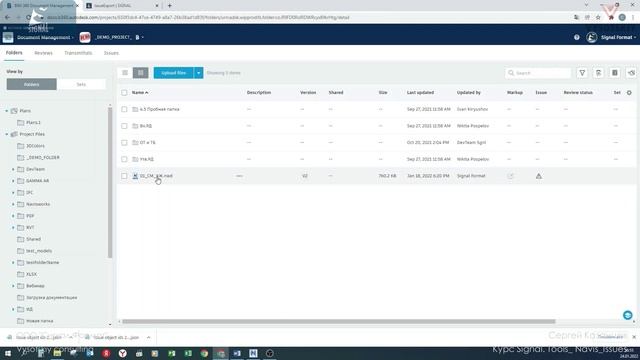
Task: Toggle view by Folders
Action: (x=31, y=84)
